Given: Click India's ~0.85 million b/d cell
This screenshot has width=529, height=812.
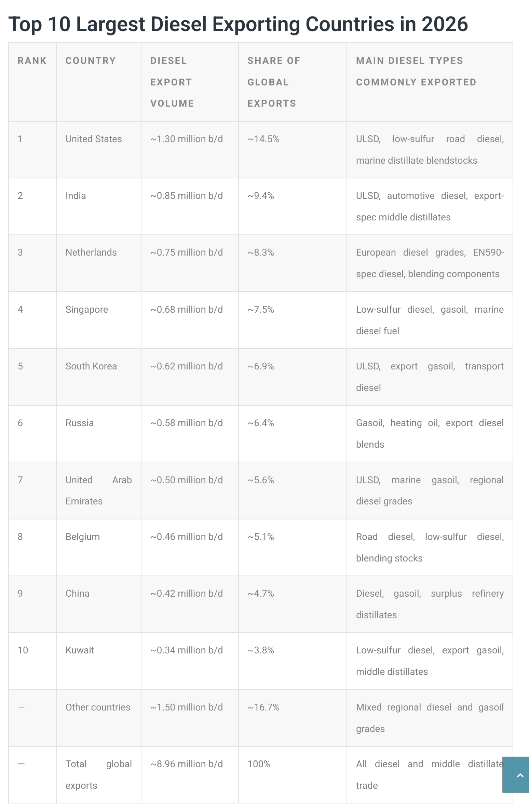Looking at the screenshot, I should tap(187, 196).
